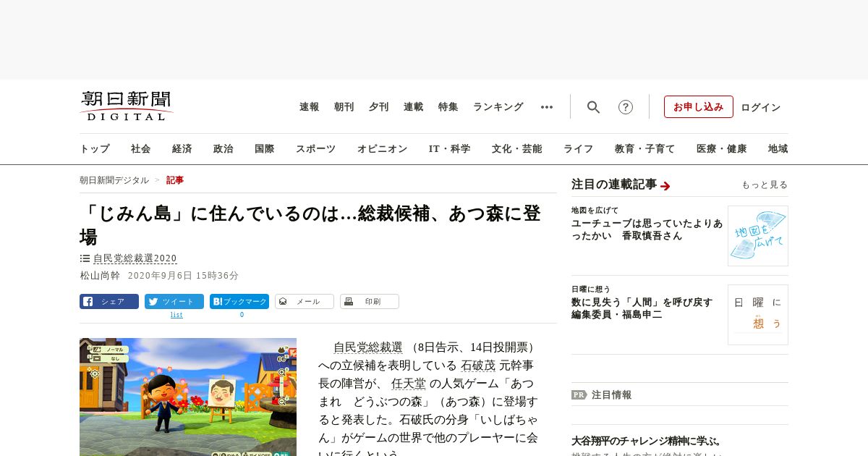Open 大谷翔平のチャレンジ精神に学ぶ link

coord(647,441)
